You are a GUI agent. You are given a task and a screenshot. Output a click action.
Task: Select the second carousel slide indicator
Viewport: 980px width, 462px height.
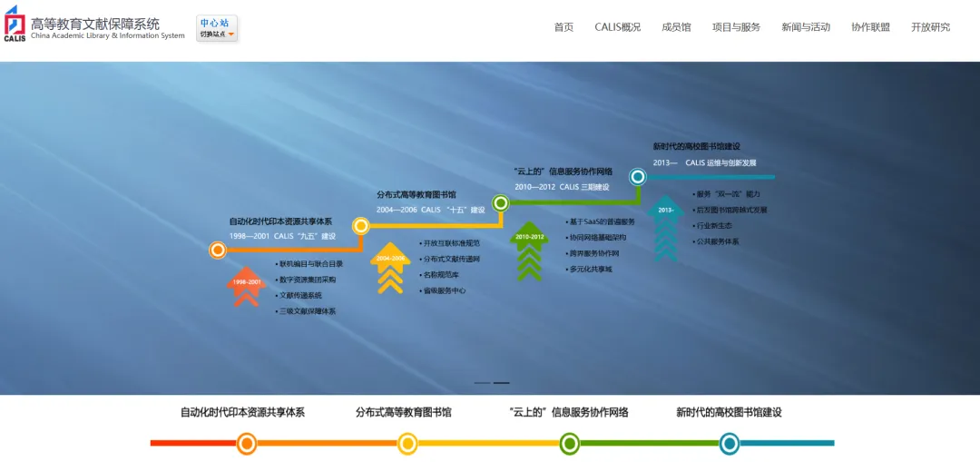click(x=501, y=383)
